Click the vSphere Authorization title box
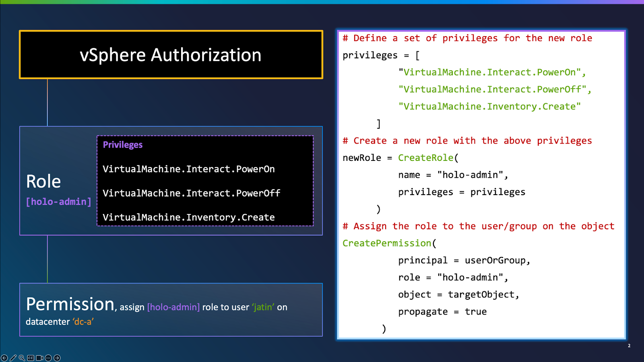This screenshot has height=362, width=644. tap(171, 54)
